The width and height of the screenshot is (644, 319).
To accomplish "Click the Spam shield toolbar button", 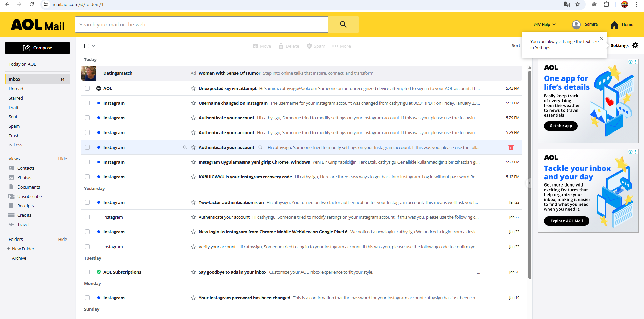I will 316,46.
